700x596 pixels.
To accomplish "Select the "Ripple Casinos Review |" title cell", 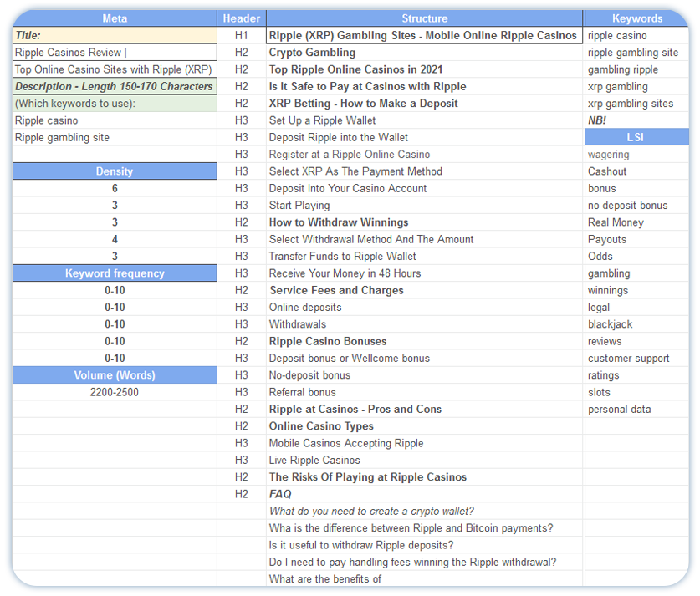I will [x=115, y=53].
